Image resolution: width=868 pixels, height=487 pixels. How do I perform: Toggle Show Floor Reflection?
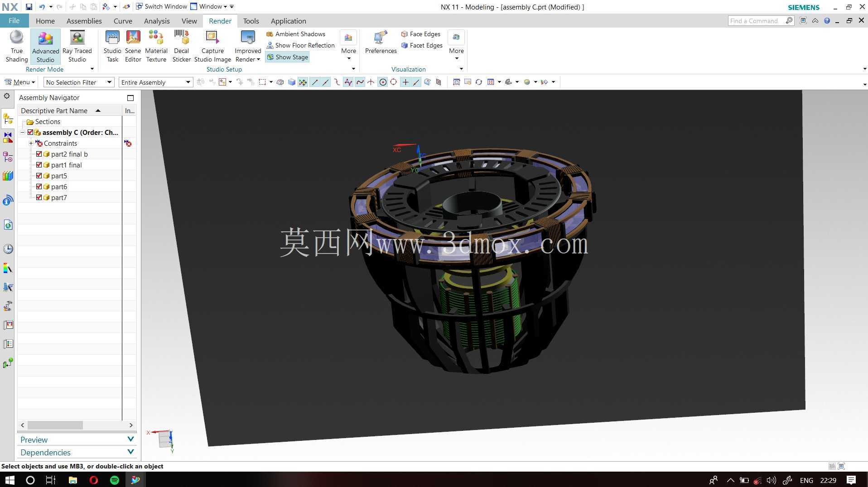300,45
